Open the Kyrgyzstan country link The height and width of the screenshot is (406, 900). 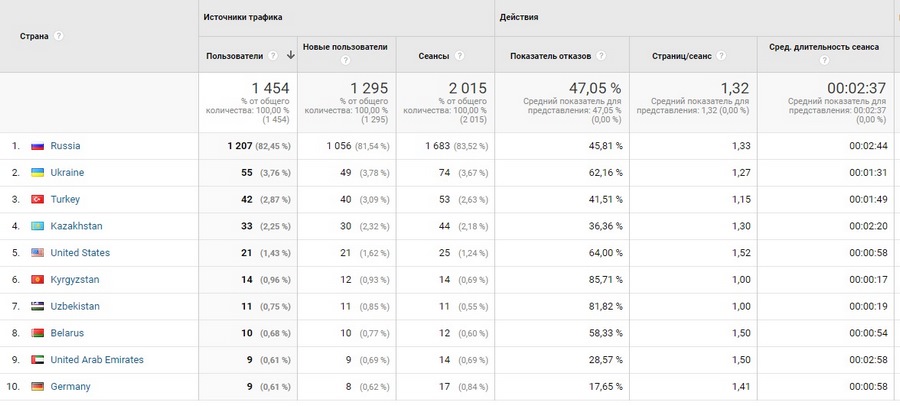pos(75,280)
